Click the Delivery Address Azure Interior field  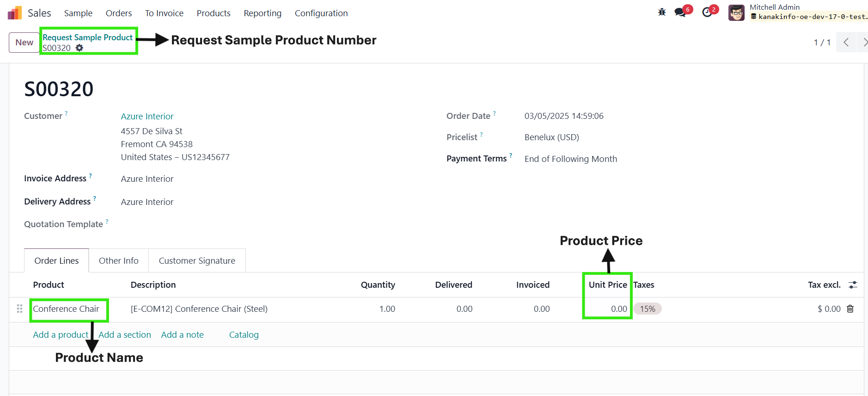(x=147, y=202)
